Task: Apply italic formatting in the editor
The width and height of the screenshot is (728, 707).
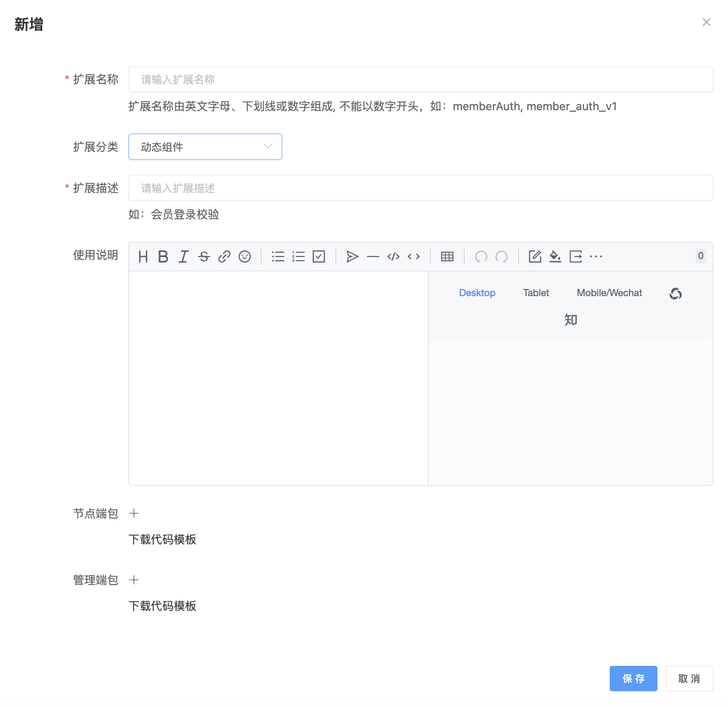Action: (183, 257)
